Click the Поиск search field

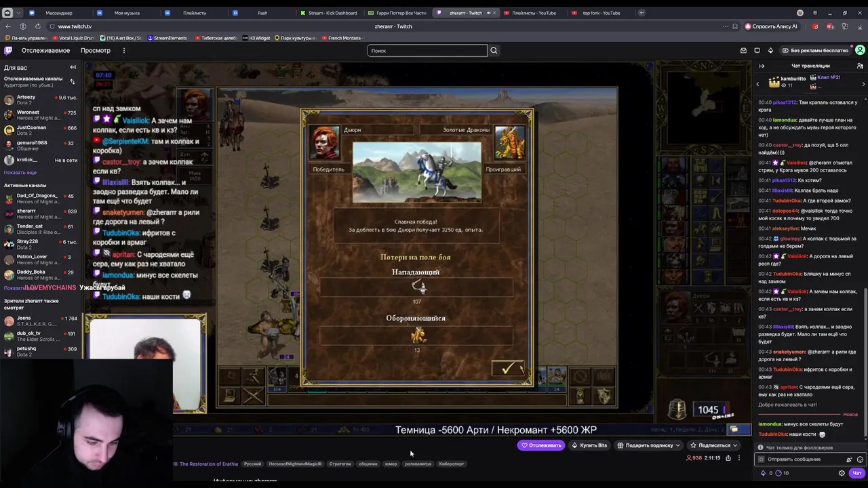click(427, 50)
